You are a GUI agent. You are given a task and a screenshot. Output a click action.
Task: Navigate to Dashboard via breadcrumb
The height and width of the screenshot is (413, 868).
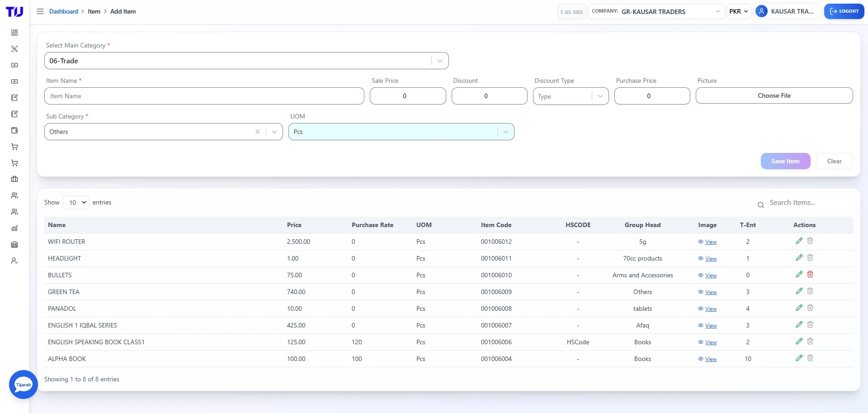[63, 11]
